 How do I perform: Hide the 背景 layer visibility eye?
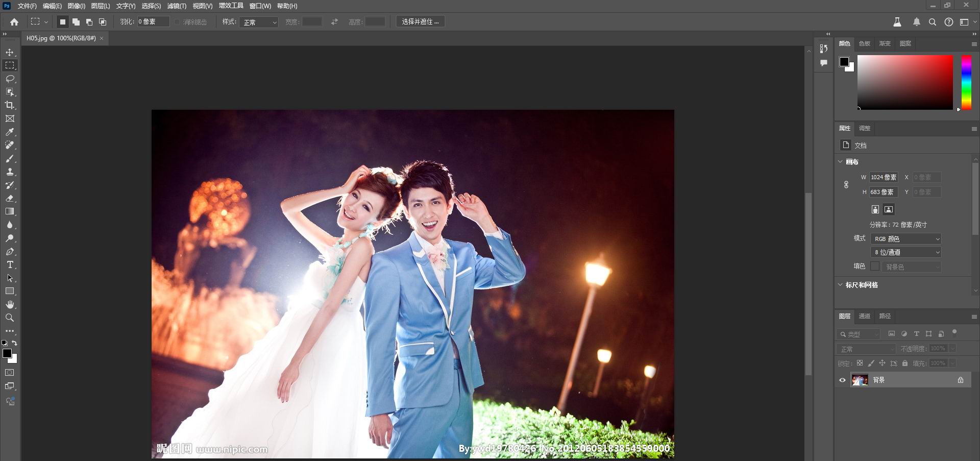[x=842, y=380]
